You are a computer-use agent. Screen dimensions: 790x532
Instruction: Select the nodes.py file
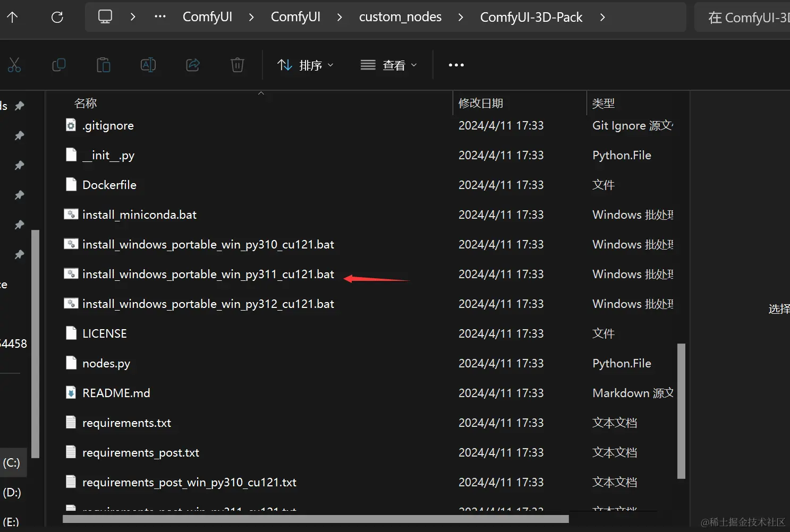click(106, 363)
